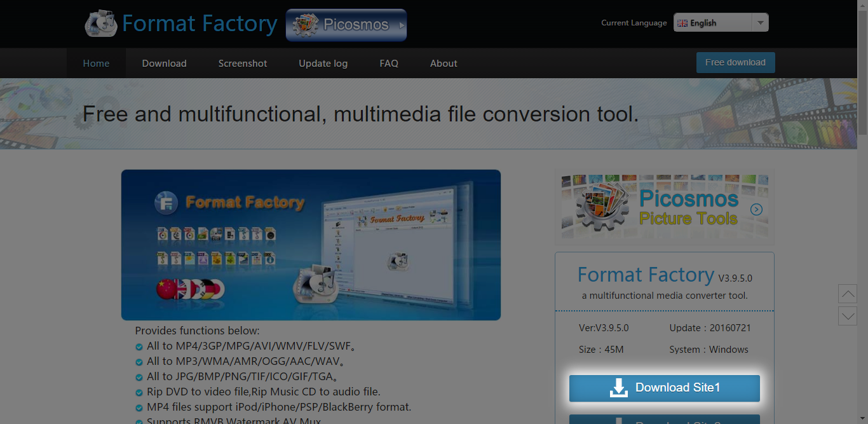Click the scroll-up arrow icon on right

(x=848, y=294)
